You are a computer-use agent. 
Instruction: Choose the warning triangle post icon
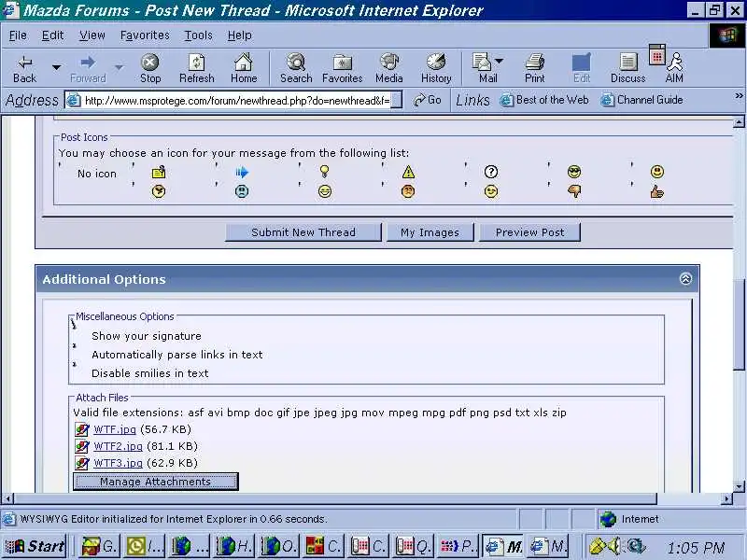coord(408,173)
